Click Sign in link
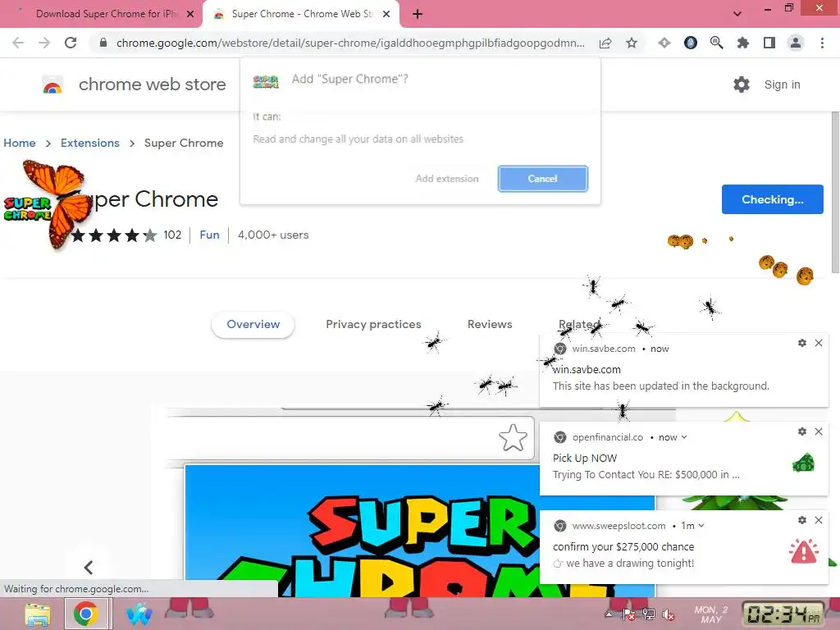The height and width of the screenshot is (630, 840). (782, 84)
